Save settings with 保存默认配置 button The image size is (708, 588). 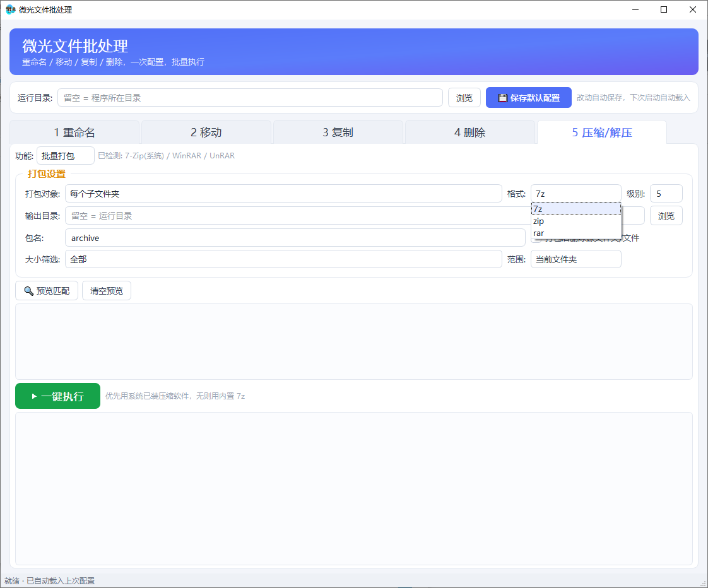[529, 98]
